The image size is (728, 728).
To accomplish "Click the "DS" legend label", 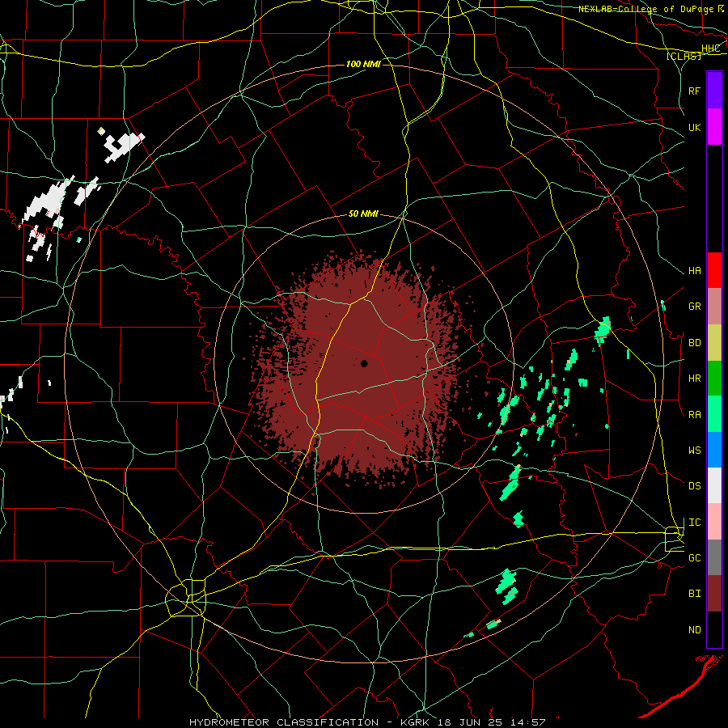I will (x=695, y=486).
